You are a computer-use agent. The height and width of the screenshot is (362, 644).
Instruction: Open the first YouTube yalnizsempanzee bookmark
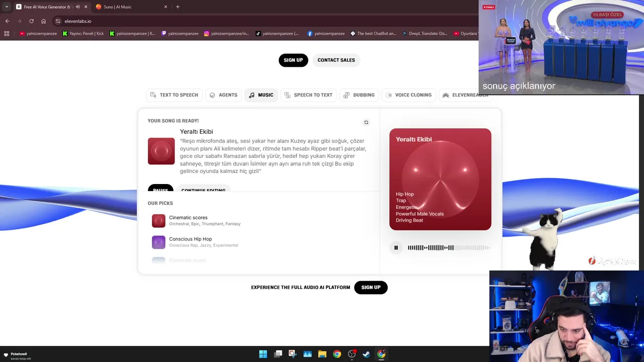tap(38, 34)
